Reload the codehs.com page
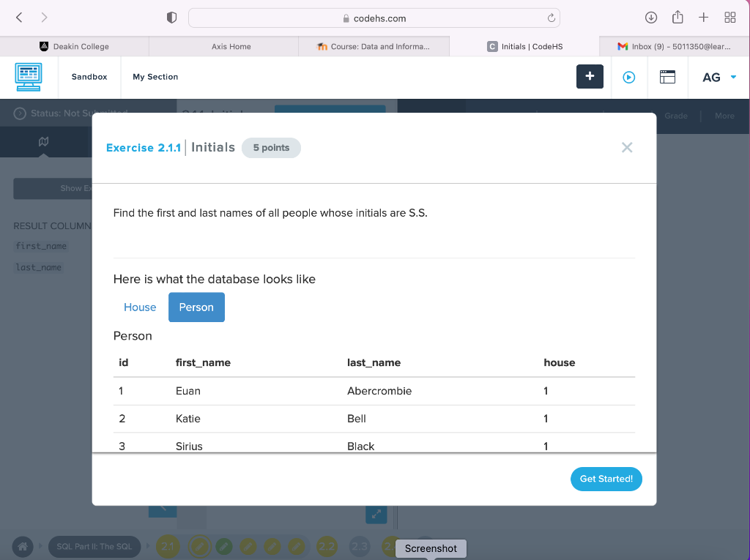 point(551,18)
